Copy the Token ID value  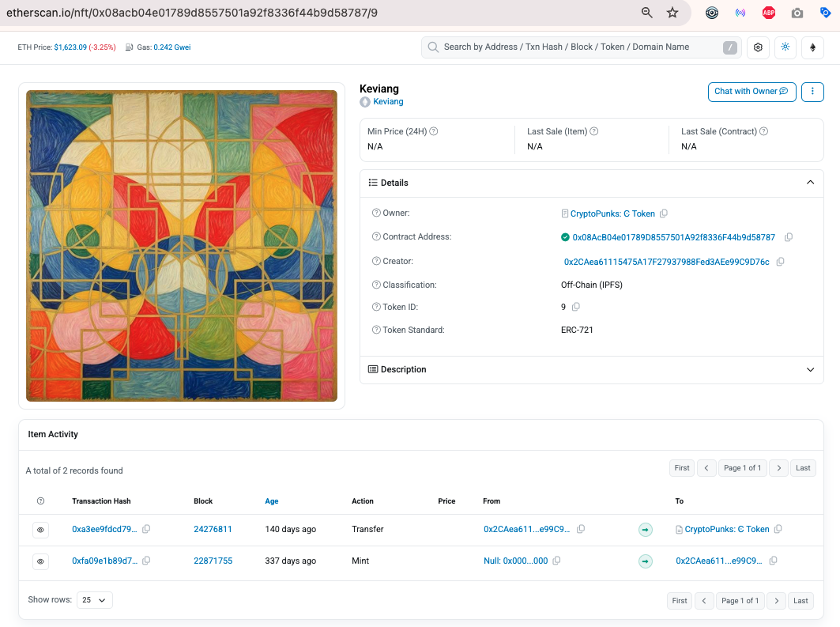coord(576,307)
